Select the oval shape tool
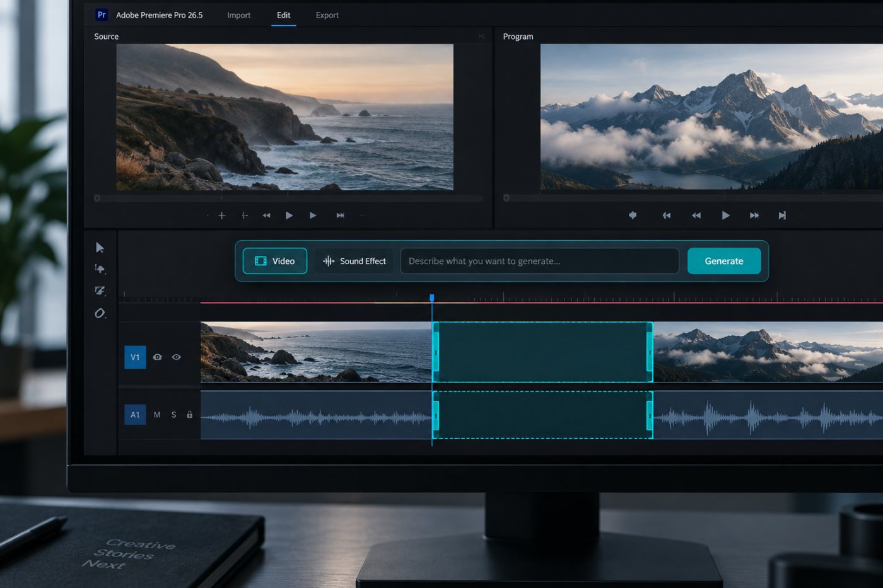 pos(100,313)
